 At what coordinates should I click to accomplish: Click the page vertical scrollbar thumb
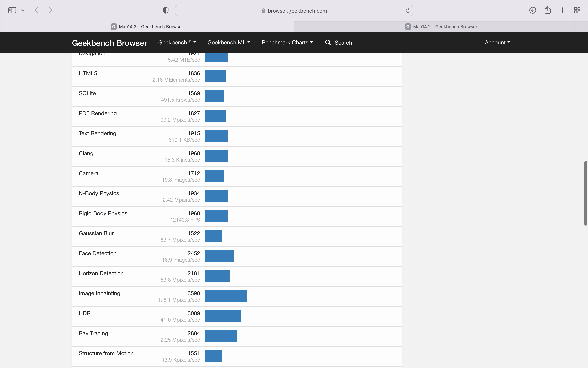point(586,193)
